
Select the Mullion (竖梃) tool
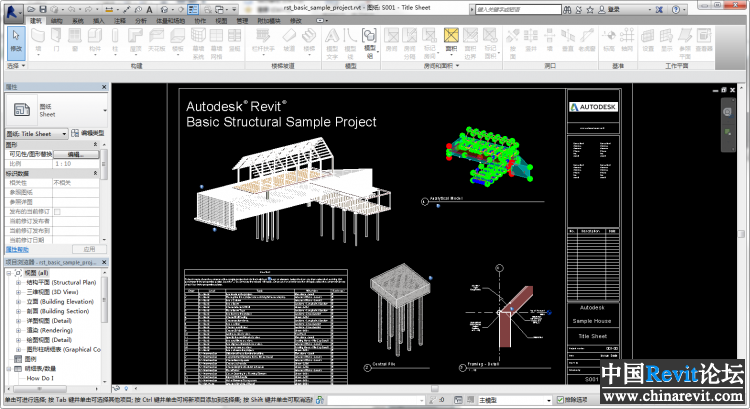234,41
